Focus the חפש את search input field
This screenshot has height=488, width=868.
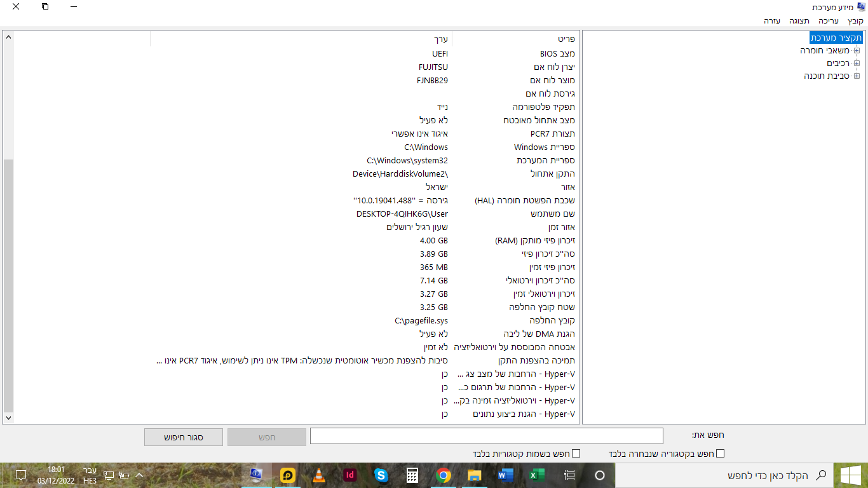click(x=486, y=436)
